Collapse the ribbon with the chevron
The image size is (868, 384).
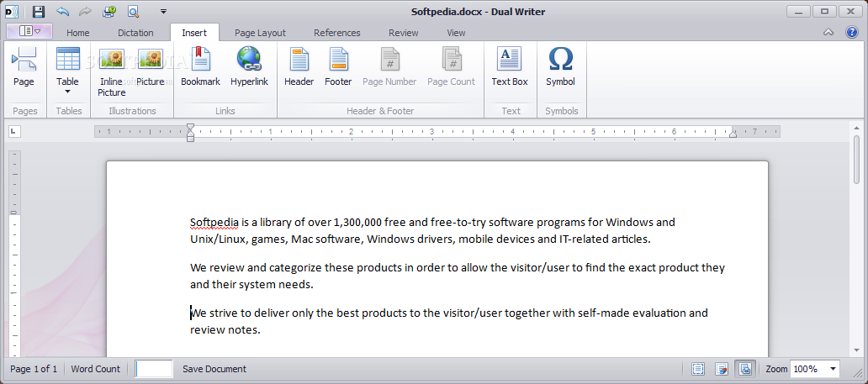tap(828, 32)
